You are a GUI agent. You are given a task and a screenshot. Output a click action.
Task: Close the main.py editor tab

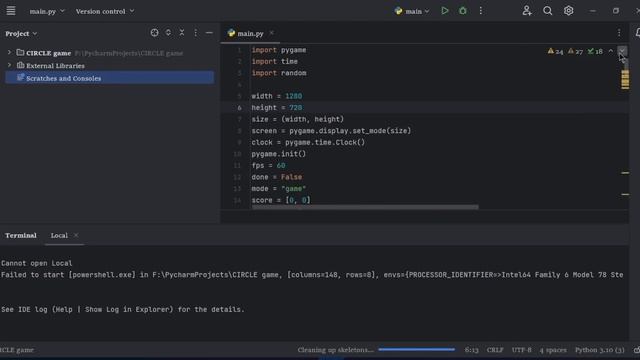point(271,33)
